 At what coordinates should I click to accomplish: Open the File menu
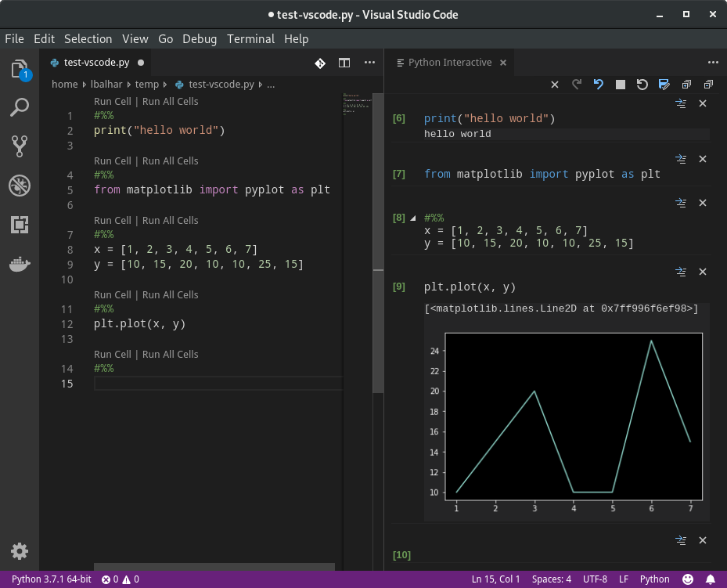[x=14, y=39]
